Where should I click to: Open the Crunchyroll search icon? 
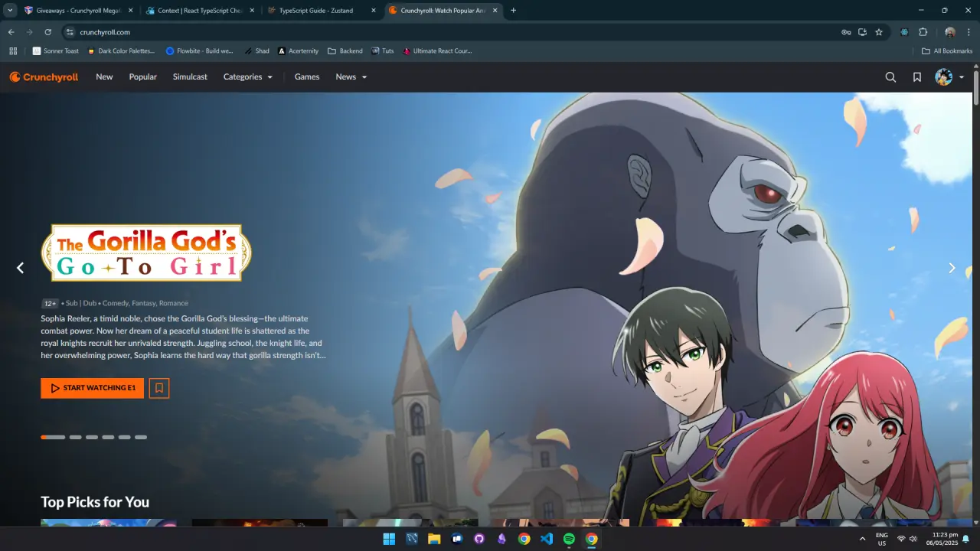[x=890, y=77]
